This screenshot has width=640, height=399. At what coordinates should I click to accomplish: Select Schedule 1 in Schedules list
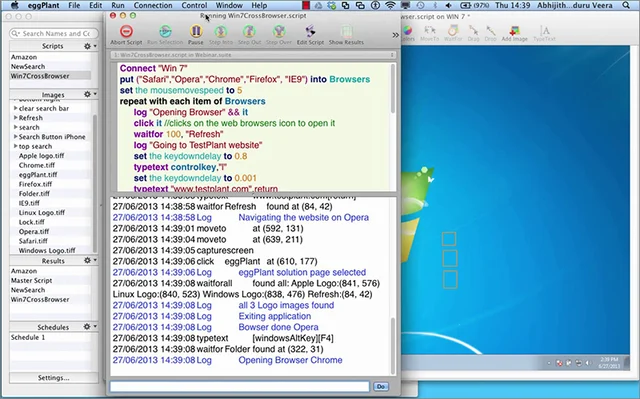28,337
